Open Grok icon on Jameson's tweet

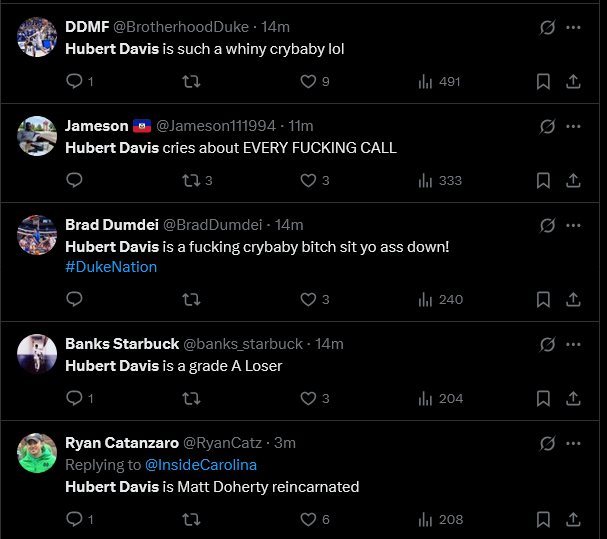coord(547,127)
